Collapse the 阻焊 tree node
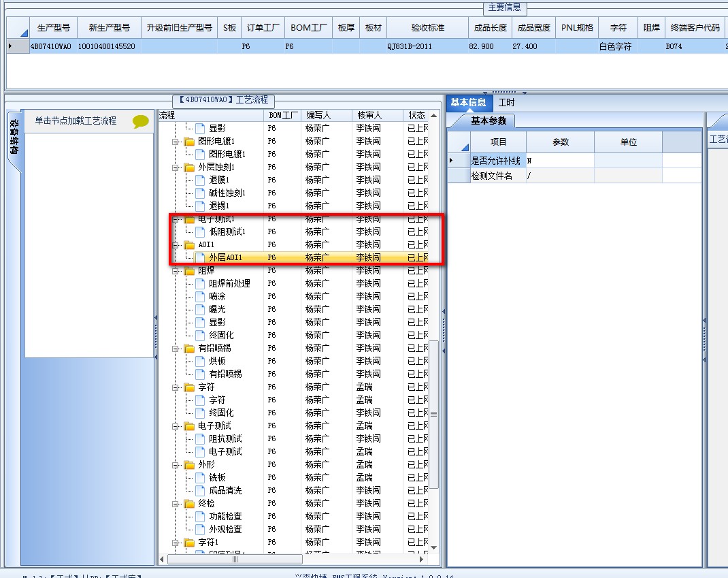Screen dimensions: 728x578 pos(176,272)
